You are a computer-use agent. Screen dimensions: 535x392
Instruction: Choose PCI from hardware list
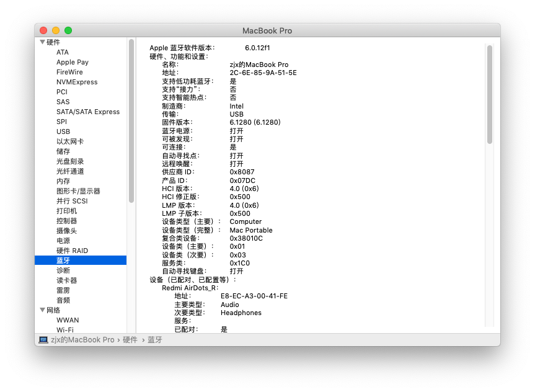pyautogui.click(x=62, y=92)
